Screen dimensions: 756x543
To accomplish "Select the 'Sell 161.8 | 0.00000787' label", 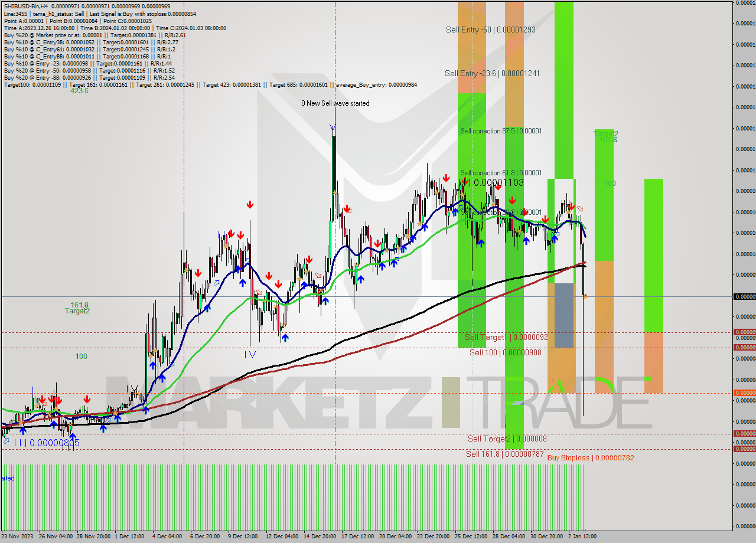I will [505, 454].
